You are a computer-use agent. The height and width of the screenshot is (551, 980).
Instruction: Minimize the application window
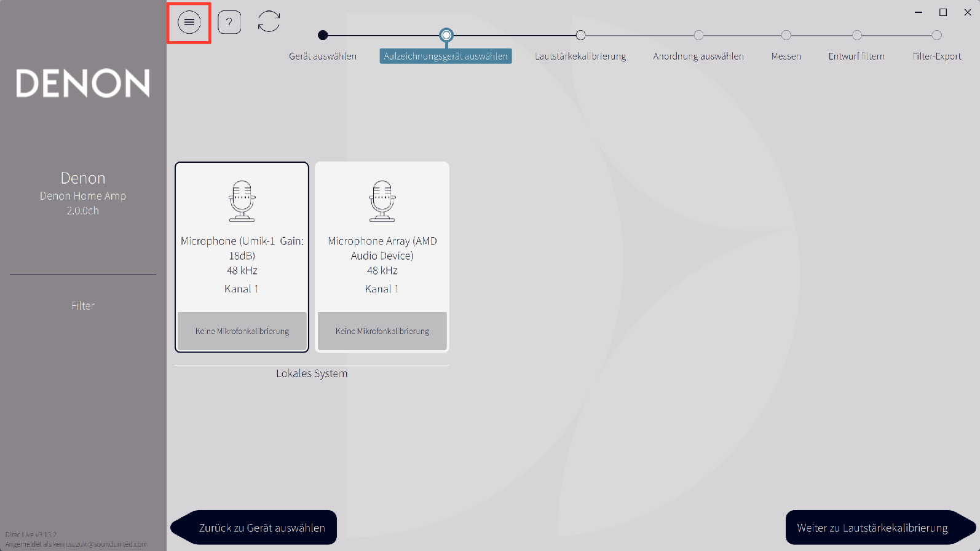coord(918,12)
